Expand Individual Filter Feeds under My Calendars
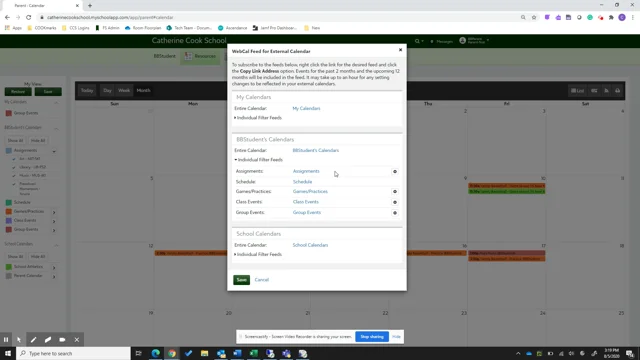This screenshot has width=640, height=360. click(x=258, y=118)
